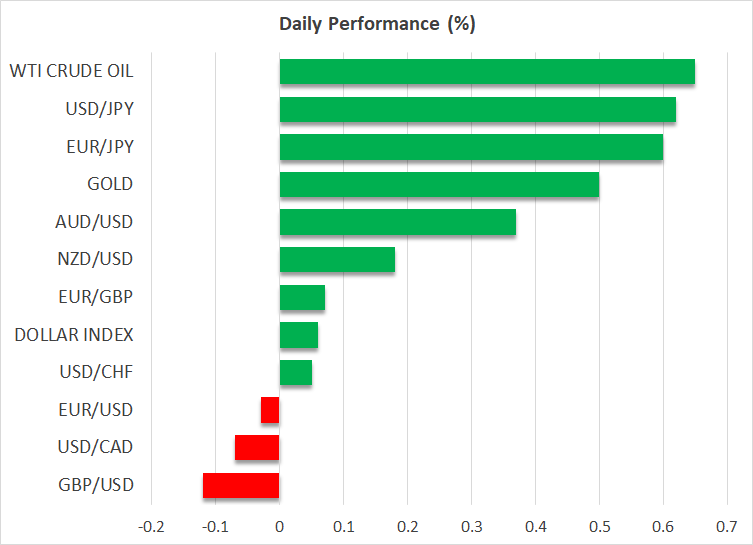Screen dimensions: 753x545
Task: Select the -0.2 horizontal axis tick label
Action: point(150,526)
